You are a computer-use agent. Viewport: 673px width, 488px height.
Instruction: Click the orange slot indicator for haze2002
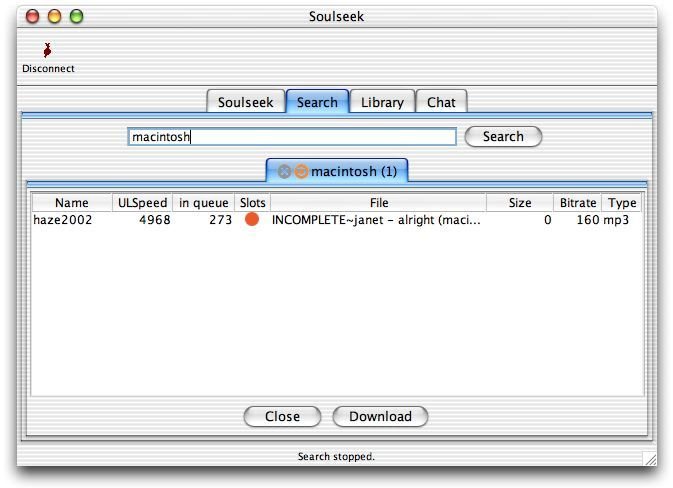pos(252,219)
